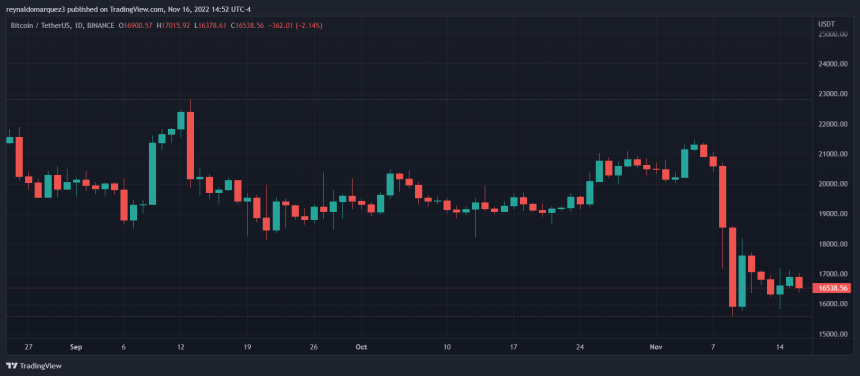The image size is (860, 376).
Task: Click the 20000.00 price axis label
Action: [833, 184]
